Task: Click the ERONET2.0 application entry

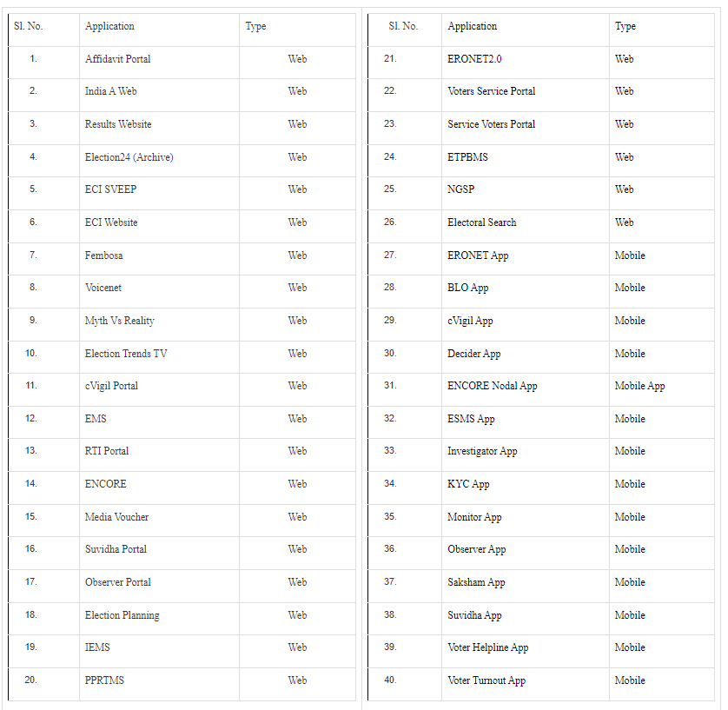Action: pyautogui.click(x=474, y=59)
